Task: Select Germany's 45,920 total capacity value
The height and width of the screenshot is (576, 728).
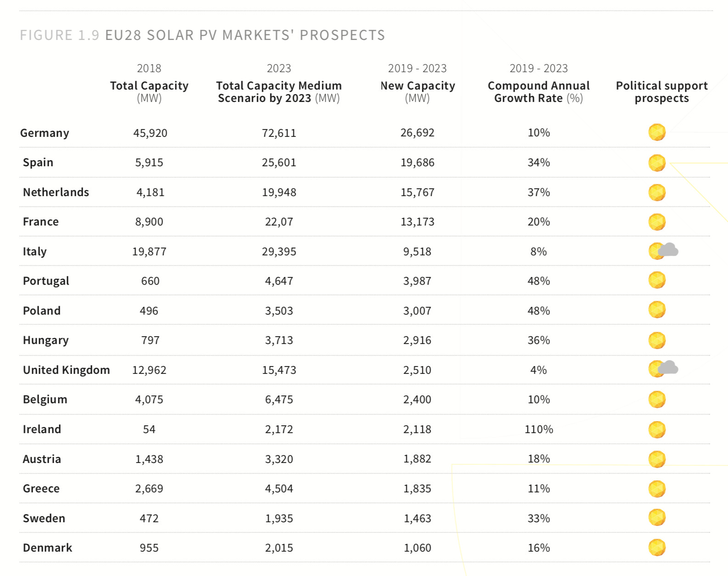Action: (150, 133)
